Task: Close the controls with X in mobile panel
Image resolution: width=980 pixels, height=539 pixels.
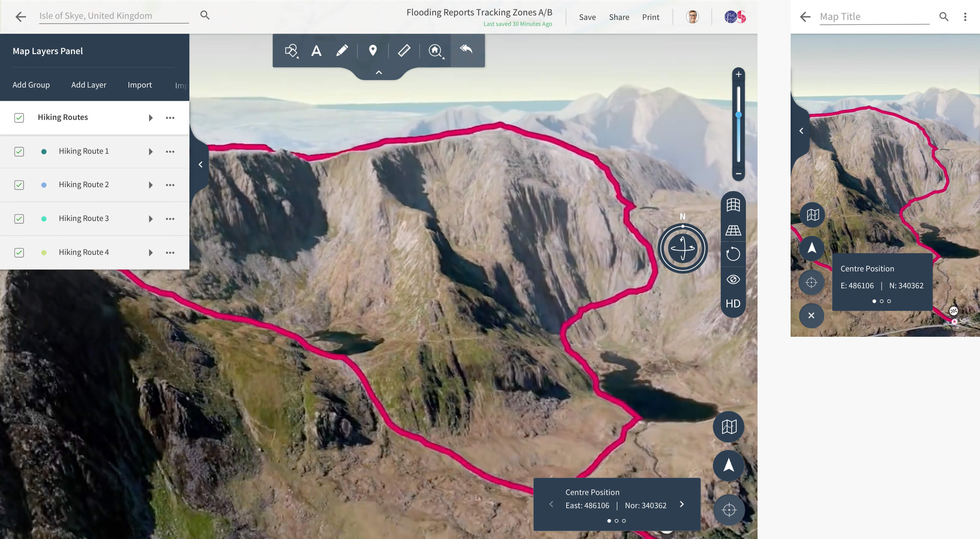Action: click(x=811, y=316)
